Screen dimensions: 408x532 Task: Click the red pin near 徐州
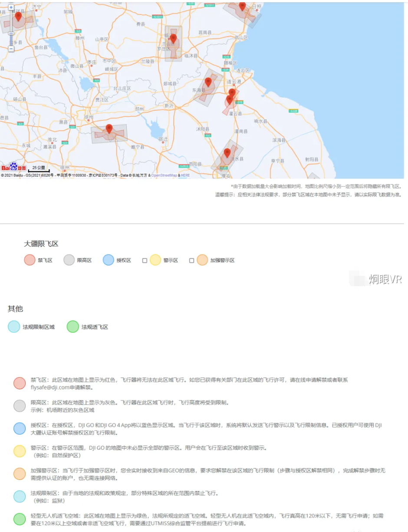109,129
